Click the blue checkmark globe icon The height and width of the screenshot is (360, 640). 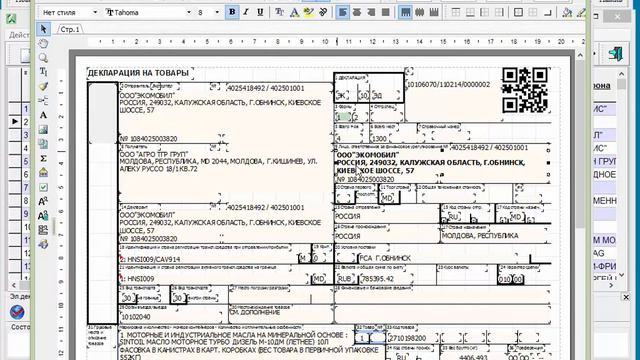coord(17,312)
